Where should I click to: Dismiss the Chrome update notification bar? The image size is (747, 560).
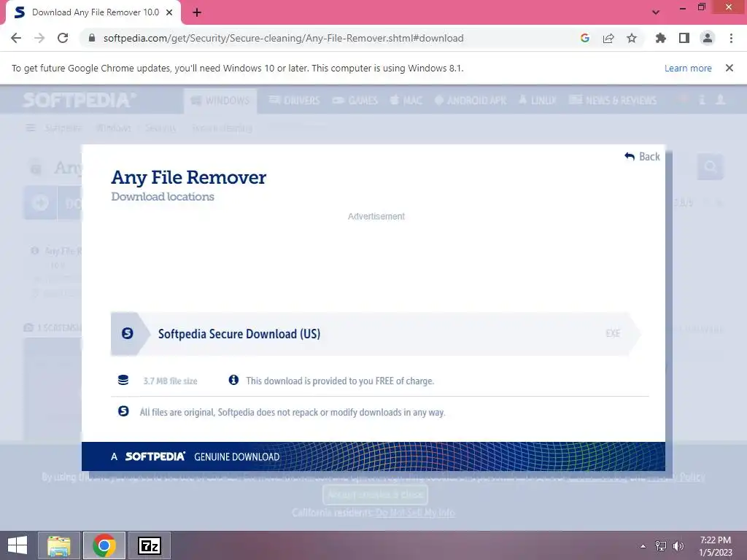pos(729,68)
